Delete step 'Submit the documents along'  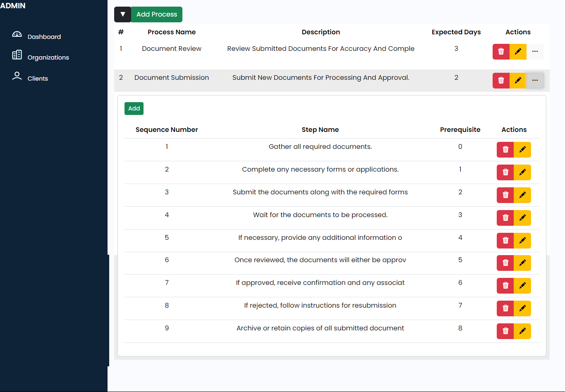click(x=505, y=195)
